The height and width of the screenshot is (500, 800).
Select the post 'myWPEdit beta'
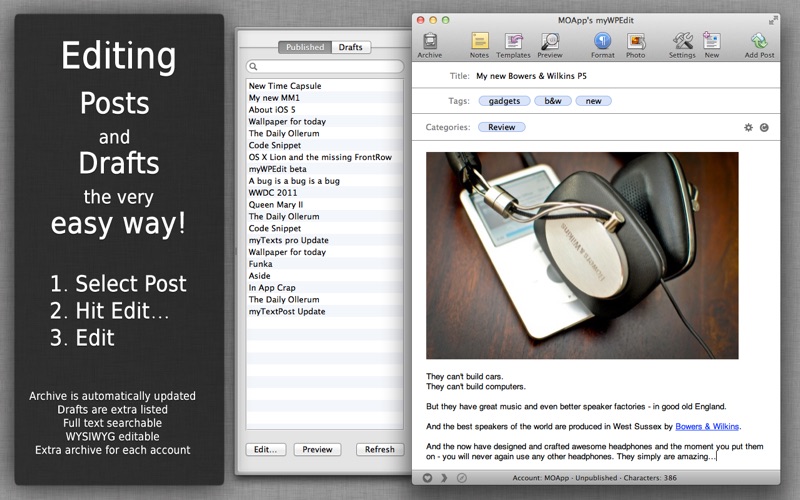tap(325, 169)
